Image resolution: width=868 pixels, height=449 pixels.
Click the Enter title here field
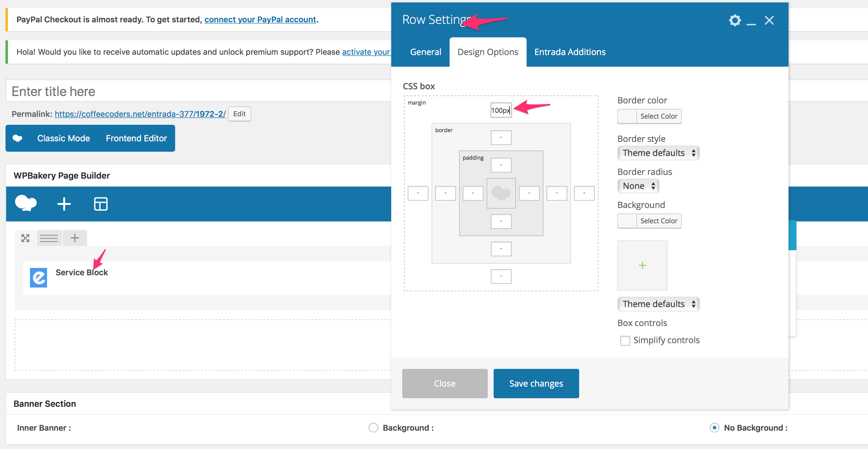pos(198,91)
